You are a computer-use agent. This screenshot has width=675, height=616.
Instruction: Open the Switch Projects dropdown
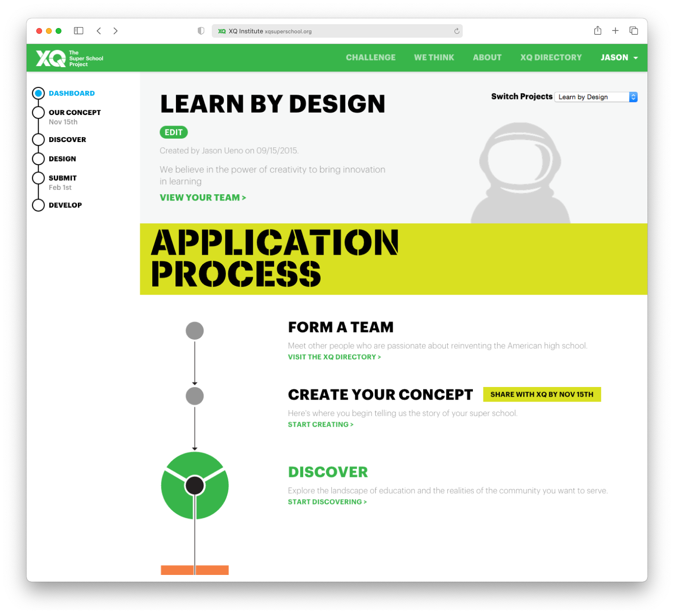(x=596, y=97)
